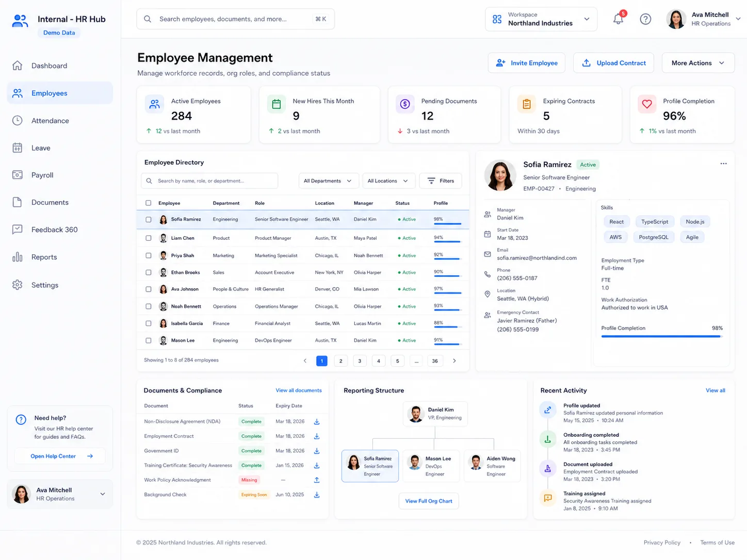Click the Expiring Contracts clipboard icon
Viewport: 747px width, 560px height.
pos(527,104)
